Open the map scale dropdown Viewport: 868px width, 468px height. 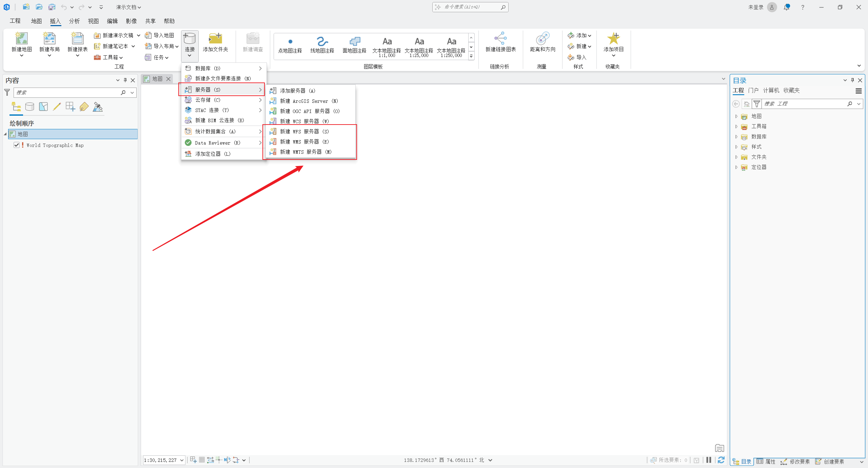(182, 460)
